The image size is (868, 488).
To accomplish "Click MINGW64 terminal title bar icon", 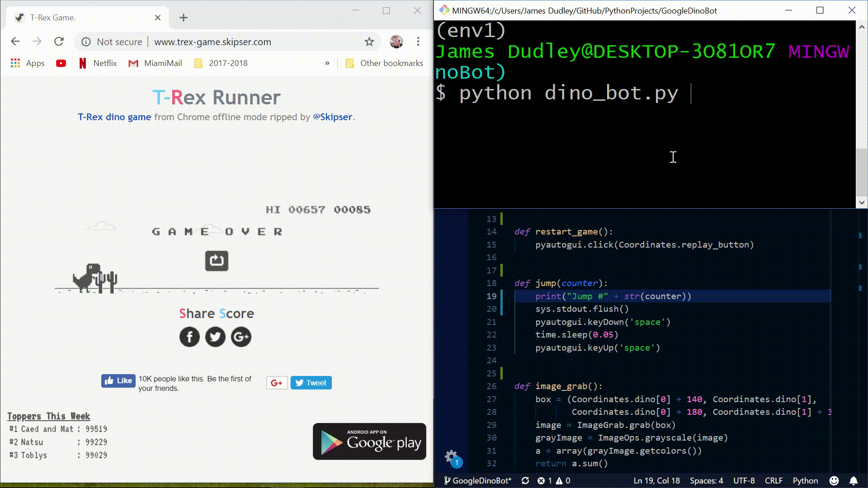I will 444,10.
